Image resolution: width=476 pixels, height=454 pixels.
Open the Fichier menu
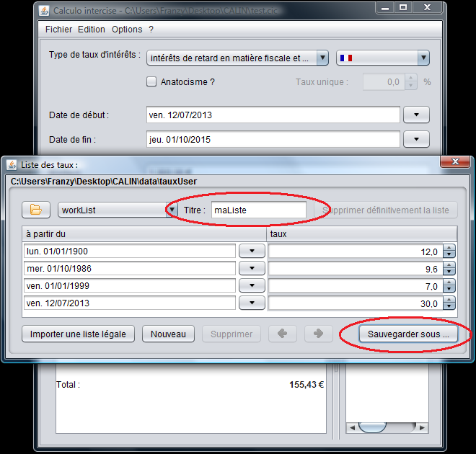[x=58, y=30]
